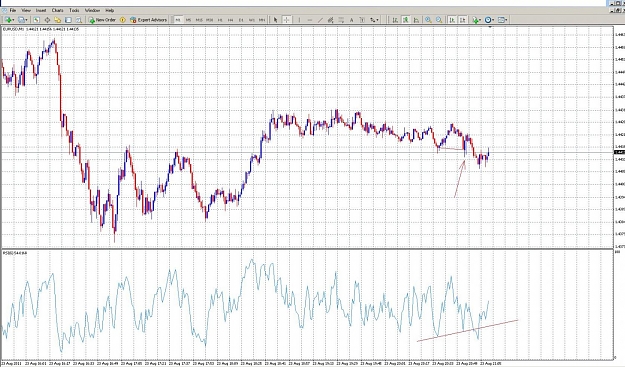Image resolution: width=625 pixels, height=367 pixels.
Task: Switch to M30 timeframe
Action: coord(210,20)
